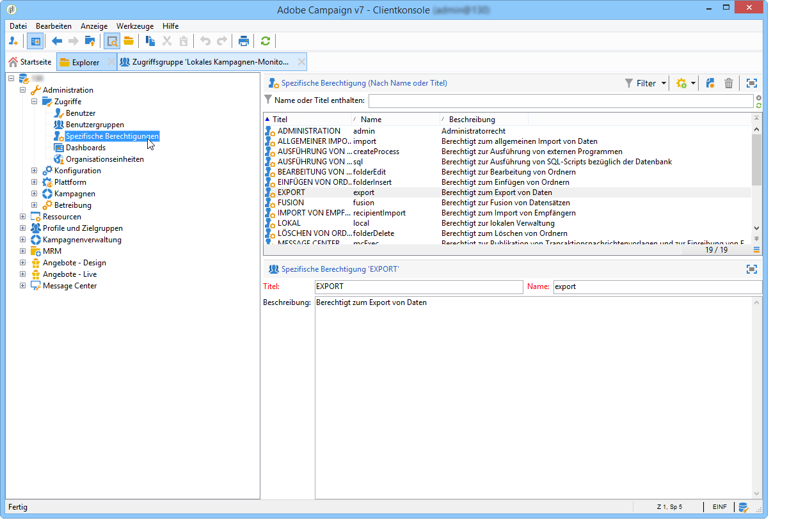Expand the Plattform node
787x532 pixels.
(35, 182)
